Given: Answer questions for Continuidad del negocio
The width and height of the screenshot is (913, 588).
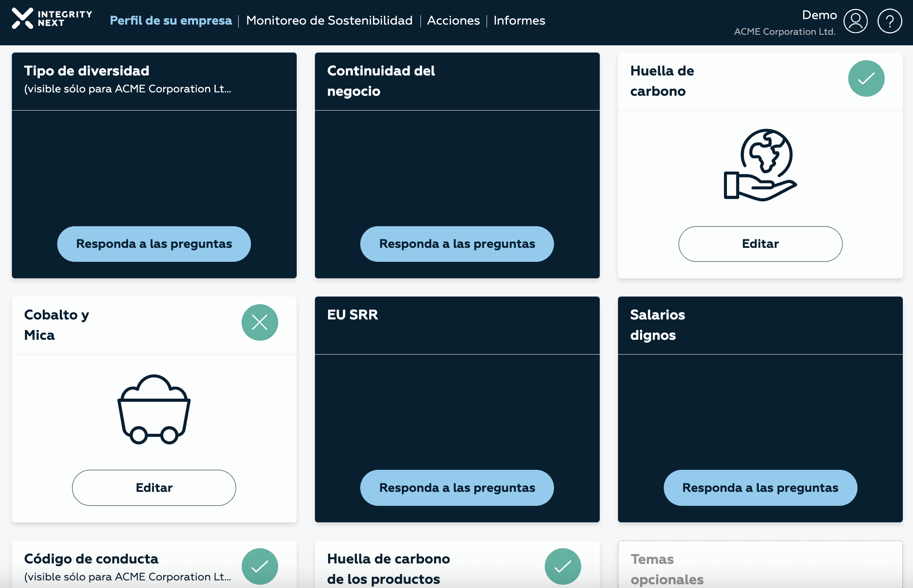Looking at the screenshot, I should 457,244.
